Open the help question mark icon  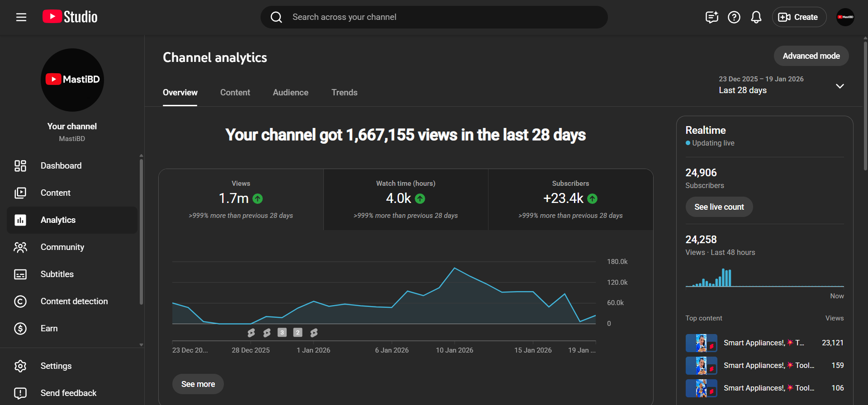pyautogui.click(x=734, y=17)
